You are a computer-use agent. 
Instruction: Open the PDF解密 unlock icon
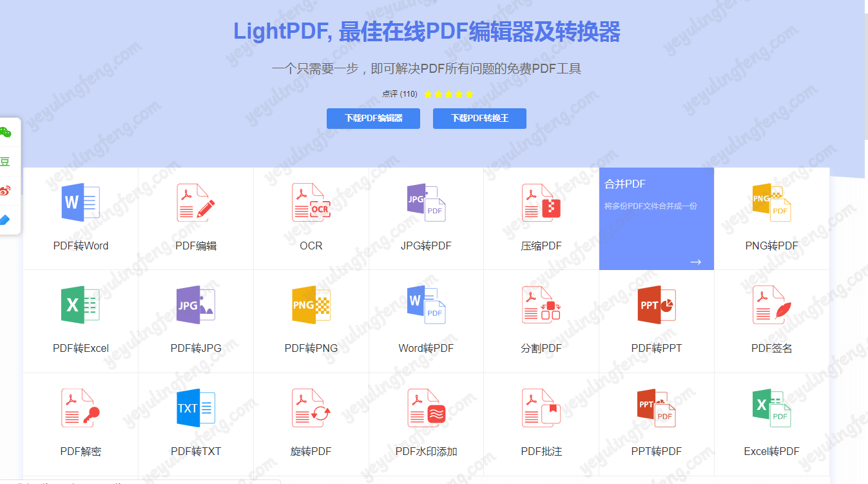coord(81,408)
